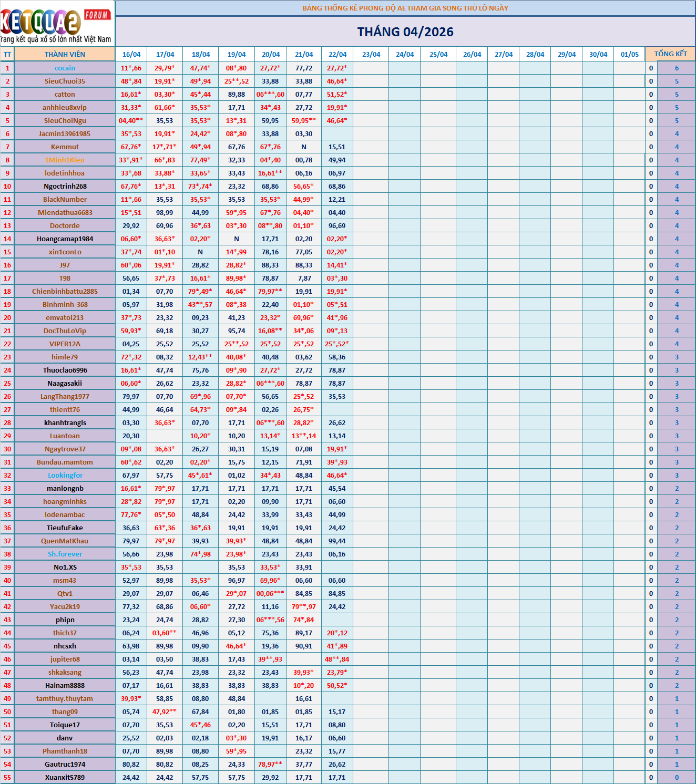Click Xuanxit5789's blue total score 0
Image resolution: width=696 pixels, height=784 pixels.
[677, 777]
